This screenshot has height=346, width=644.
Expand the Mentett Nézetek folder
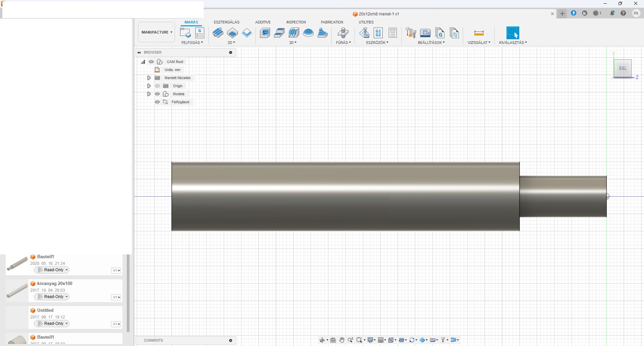(x=149, y=78)
